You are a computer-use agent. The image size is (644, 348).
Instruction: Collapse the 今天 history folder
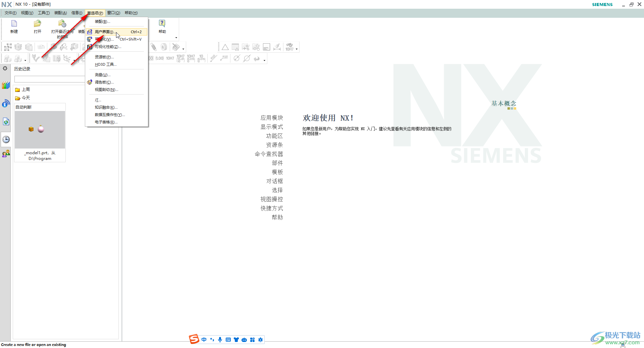click(22, 98)
